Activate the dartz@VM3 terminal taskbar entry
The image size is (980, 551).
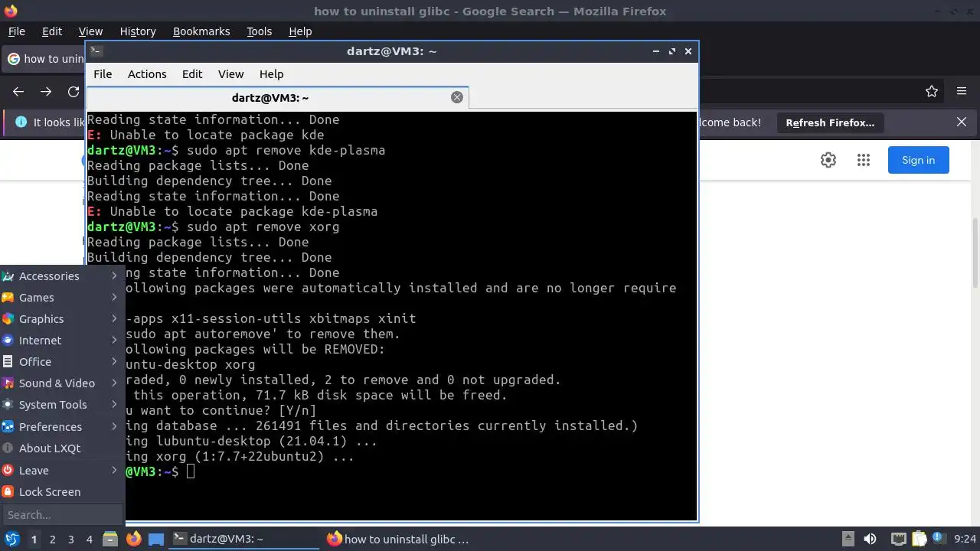coord(243,540)
